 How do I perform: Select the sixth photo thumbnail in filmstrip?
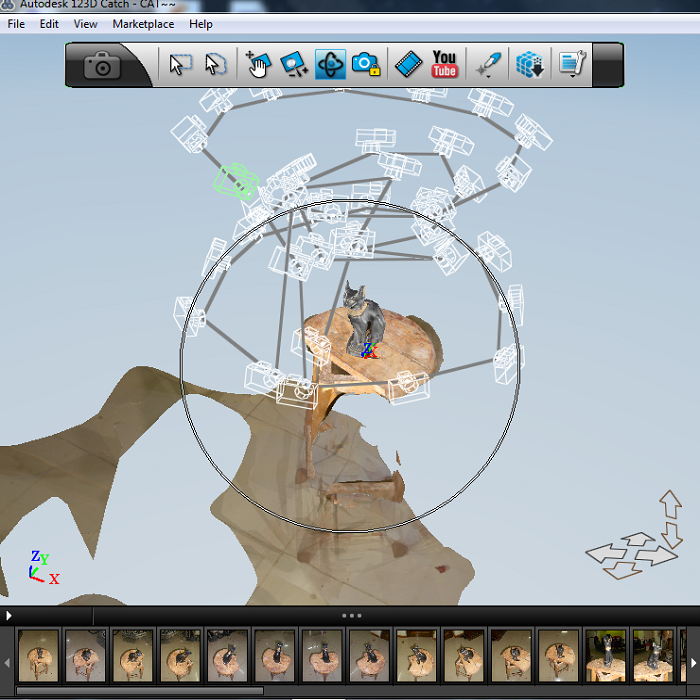275,655
